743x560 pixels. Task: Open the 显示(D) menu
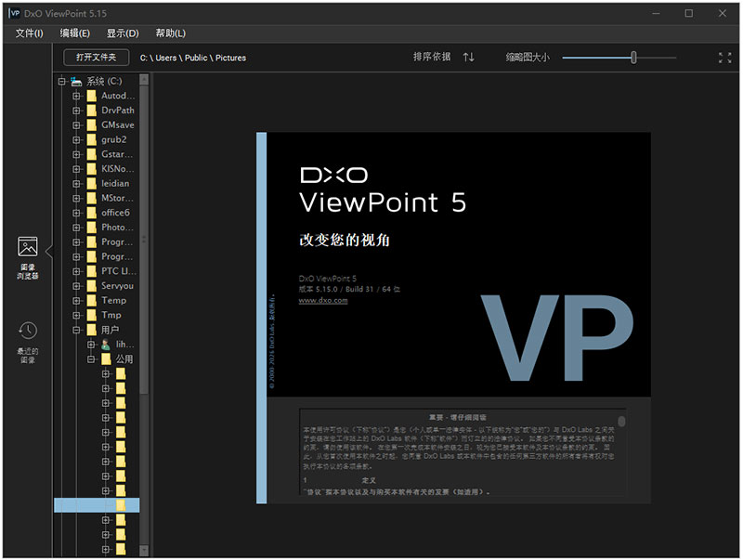coord(123,33)
